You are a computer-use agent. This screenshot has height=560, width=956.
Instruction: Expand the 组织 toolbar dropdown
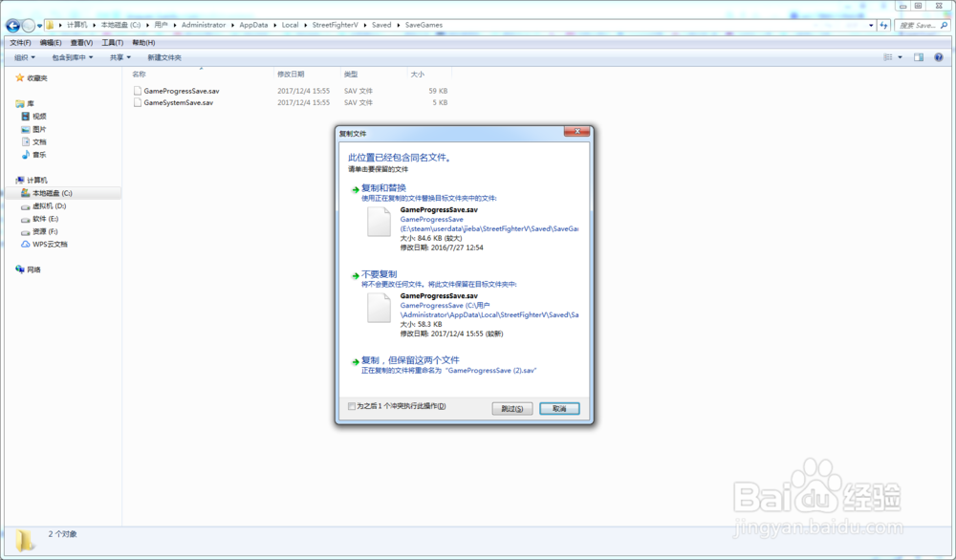point(25,57)
